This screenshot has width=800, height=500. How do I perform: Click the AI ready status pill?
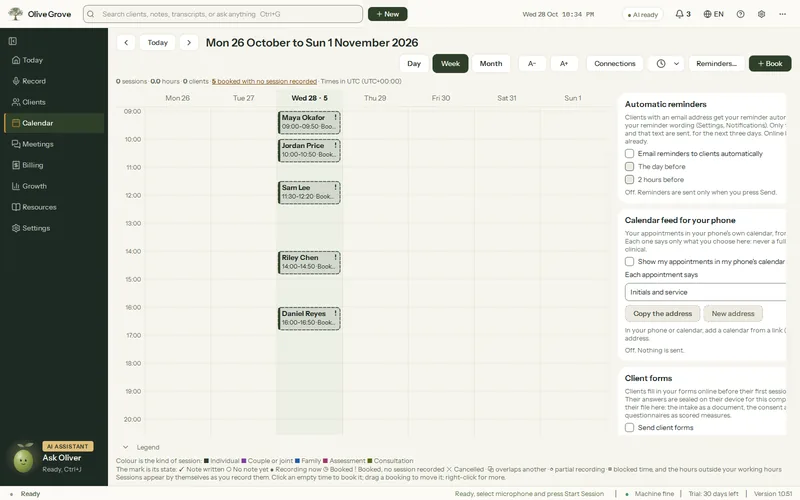(642, 15)
